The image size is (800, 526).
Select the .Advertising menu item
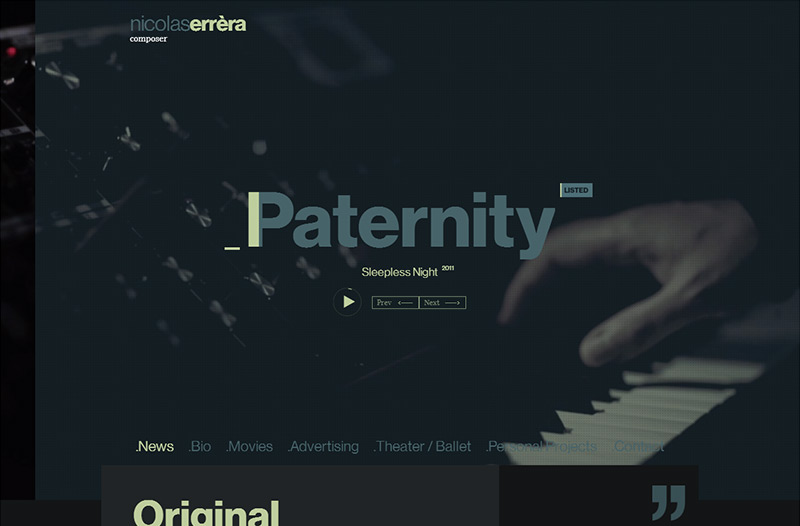(323, 446)
